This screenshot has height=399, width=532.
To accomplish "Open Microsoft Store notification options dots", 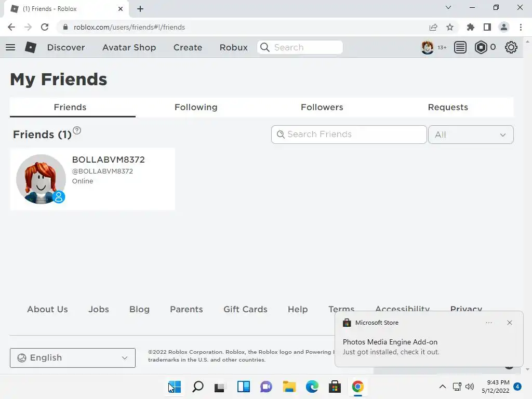I will click(x=489, y=323).
